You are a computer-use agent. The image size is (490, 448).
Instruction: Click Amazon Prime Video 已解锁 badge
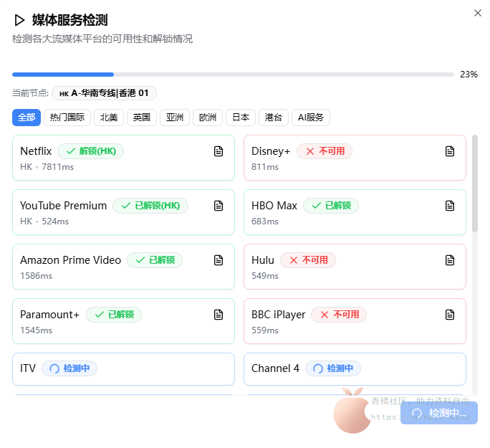[155, 260]
